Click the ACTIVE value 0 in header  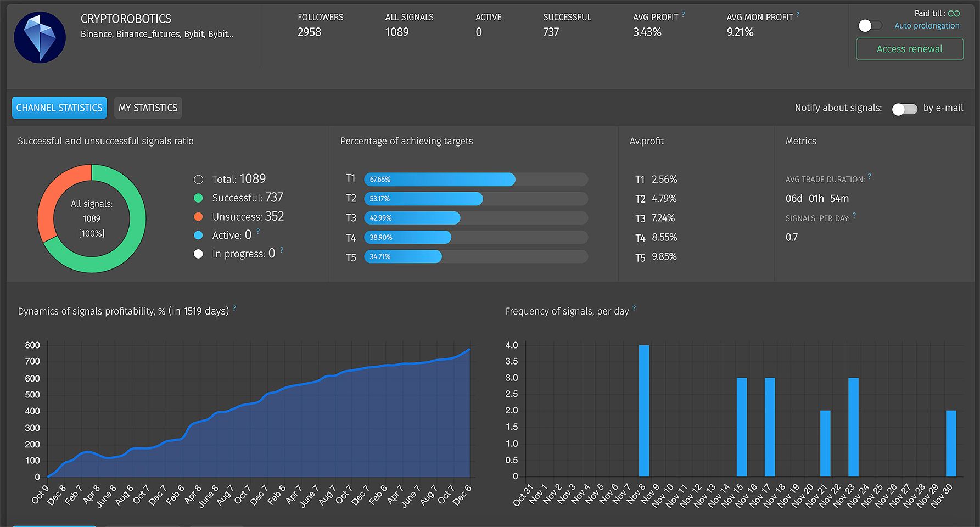[479, 32]
